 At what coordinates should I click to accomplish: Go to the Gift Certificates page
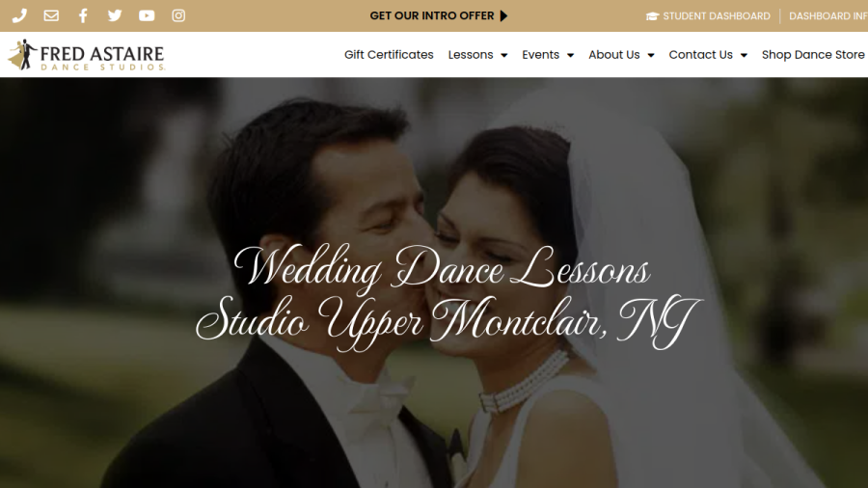click(389, 55)
